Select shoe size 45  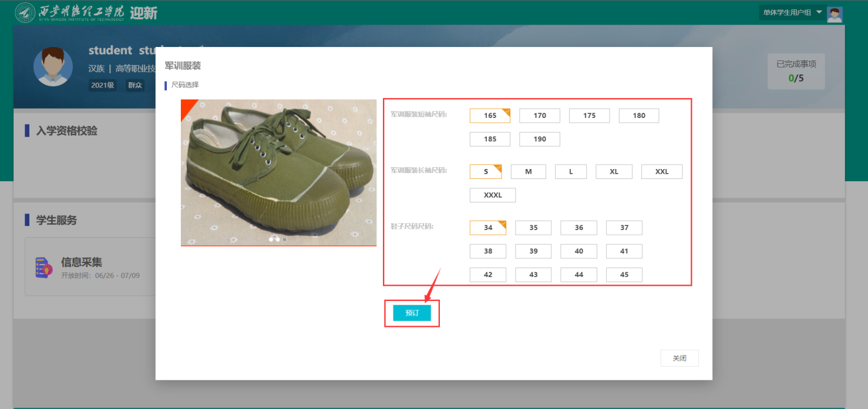click(x=624, y=275)
